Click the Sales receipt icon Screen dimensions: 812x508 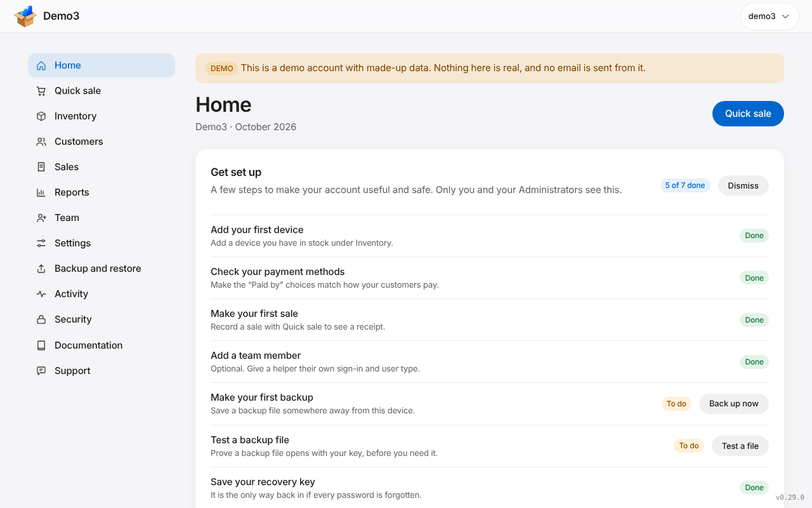pyautogui.click(x=41, y=167)
